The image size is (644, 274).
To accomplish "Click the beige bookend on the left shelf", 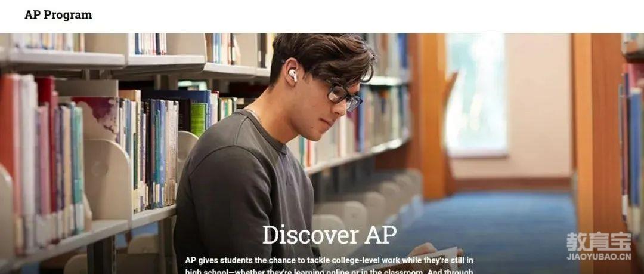I will click(x=107, y=178).
